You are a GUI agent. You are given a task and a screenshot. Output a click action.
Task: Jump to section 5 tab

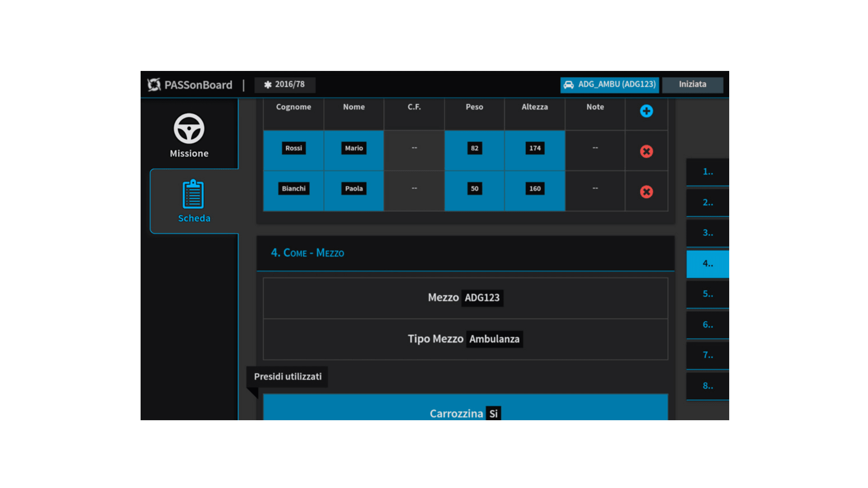[708, 294]
